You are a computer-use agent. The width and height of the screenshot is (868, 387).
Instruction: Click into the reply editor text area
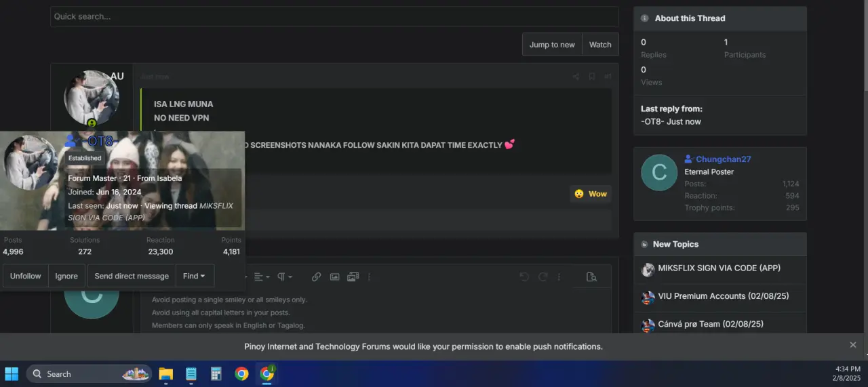click(376, 312)
